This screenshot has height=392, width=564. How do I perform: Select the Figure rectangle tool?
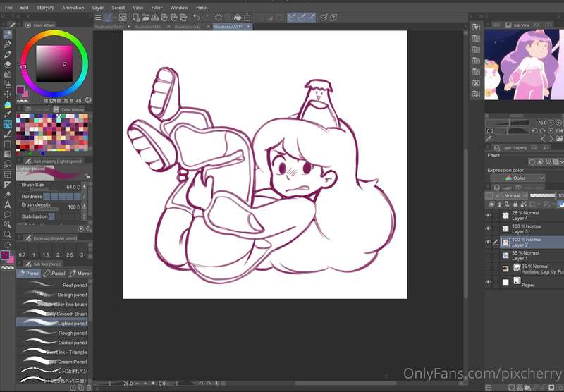click(7, 145)
